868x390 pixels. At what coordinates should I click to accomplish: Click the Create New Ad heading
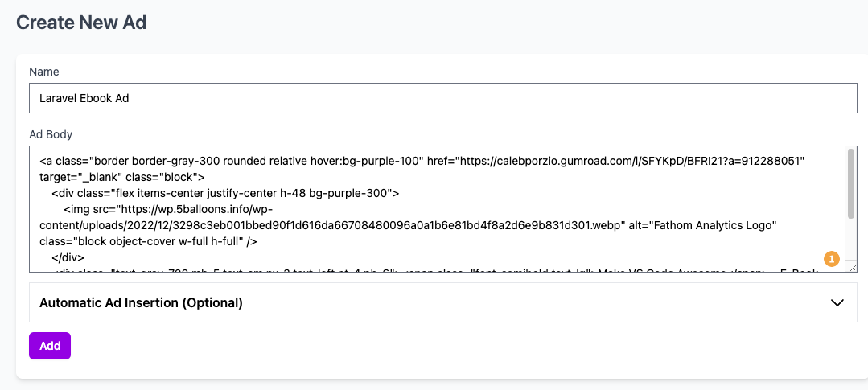click(x=81, y=23)
